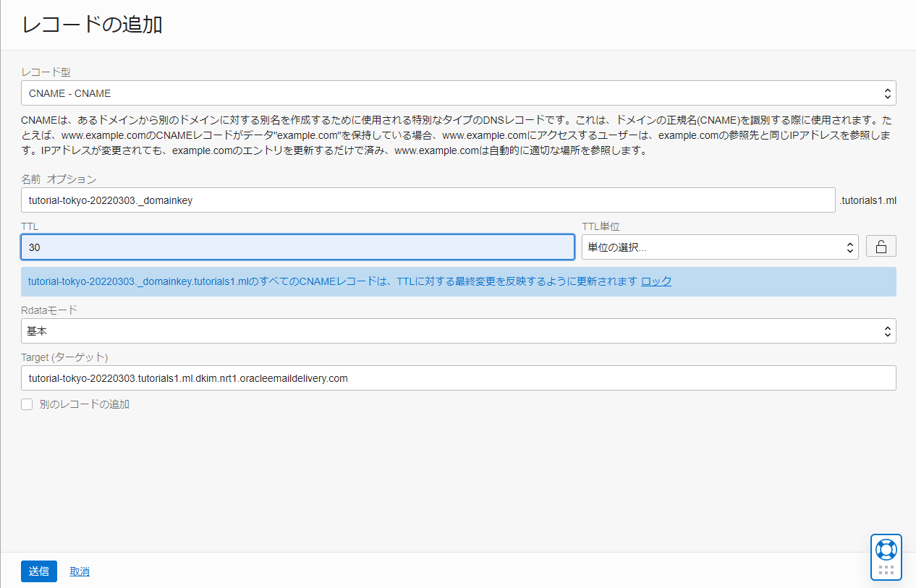The width and height of the screenshot is (916, 588).
Task: Open the ロック link in the blue TTL banner
Action: [x=655, y=281]
